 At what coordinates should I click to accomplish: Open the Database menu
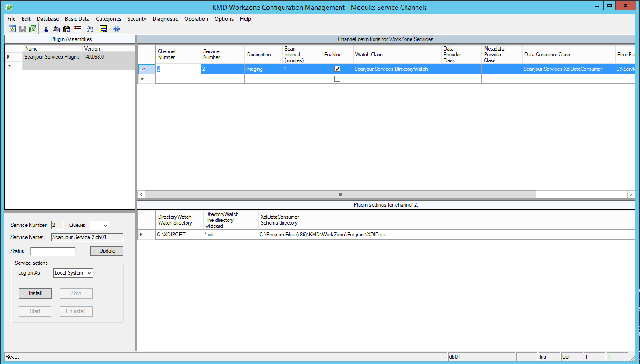(x=48, y=19)
